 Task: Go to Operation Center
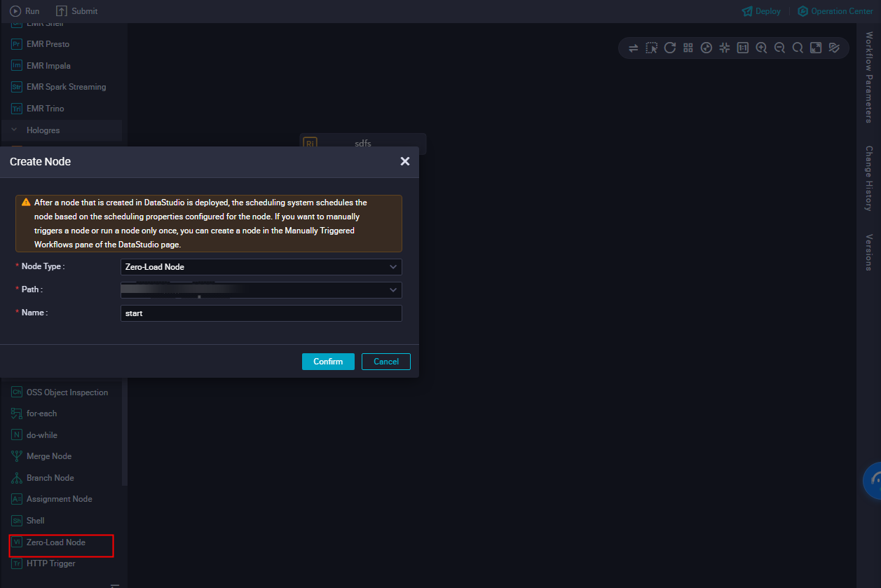coord(835,11)
